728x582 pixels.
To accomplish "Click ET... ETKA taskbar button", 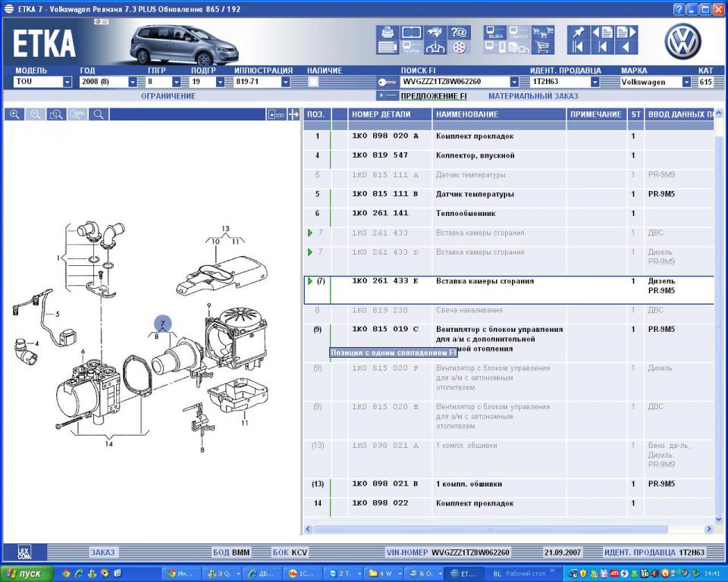I will tap(464, 574).
